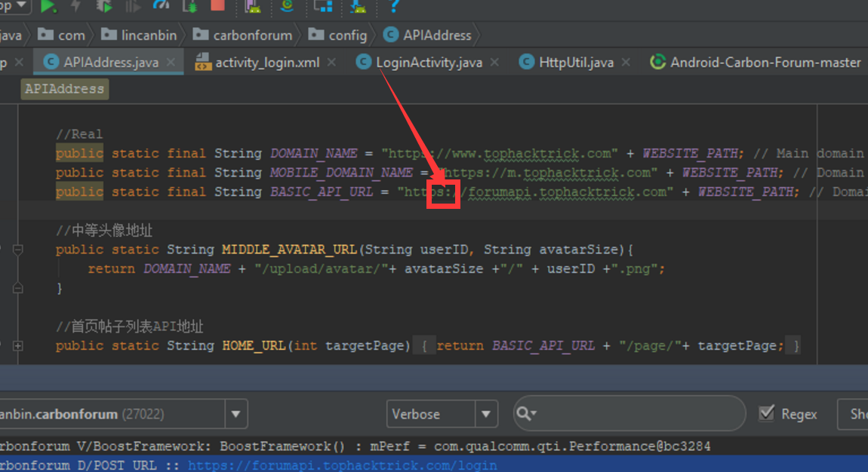Screen dimensions: 868x472
Task: Click the greyed icon between Debug and Profile
Action: click(x=132, y=5)
